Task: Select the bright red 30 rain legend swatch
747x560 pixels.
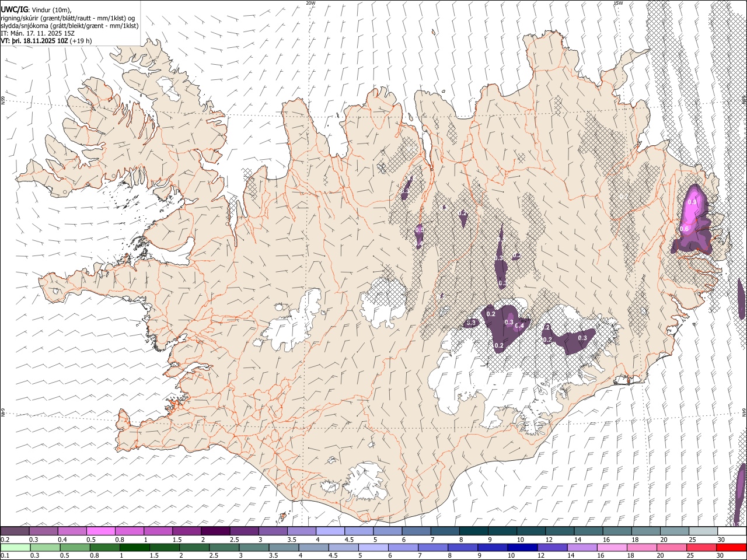Action: [732, 547]
